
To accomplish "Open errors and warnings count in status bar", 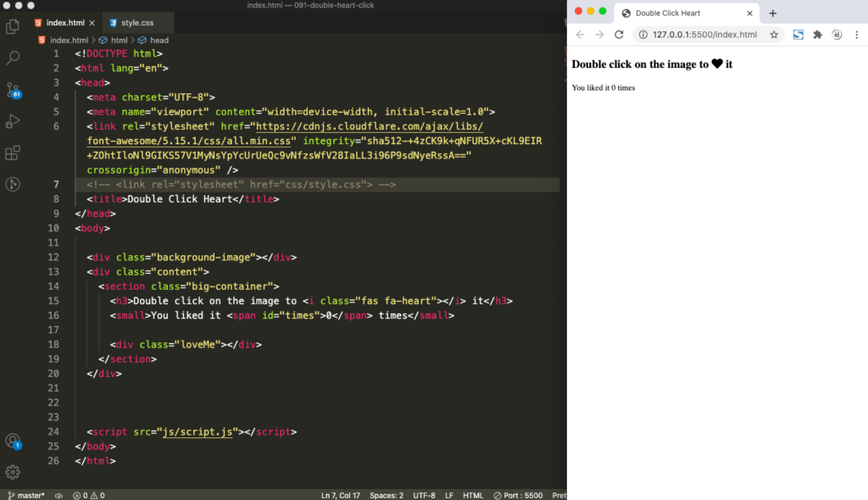I will click(88, 496).
